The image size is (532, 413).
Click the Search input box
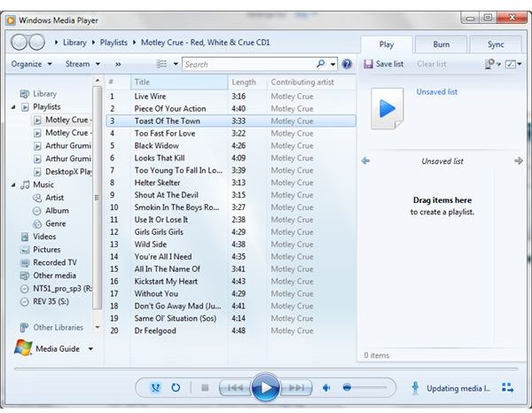point(249,64)
